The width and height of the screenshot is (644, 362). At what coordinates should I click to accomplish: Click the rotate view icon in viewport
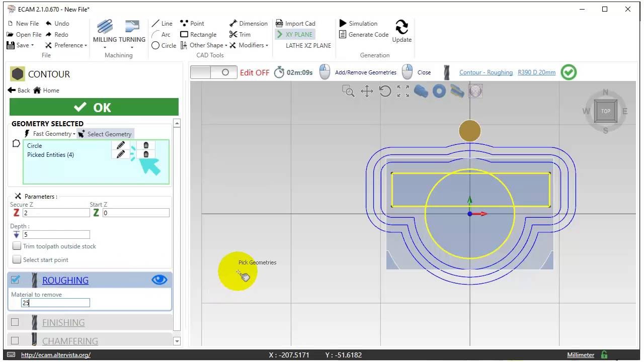click(x=385, y=91)
